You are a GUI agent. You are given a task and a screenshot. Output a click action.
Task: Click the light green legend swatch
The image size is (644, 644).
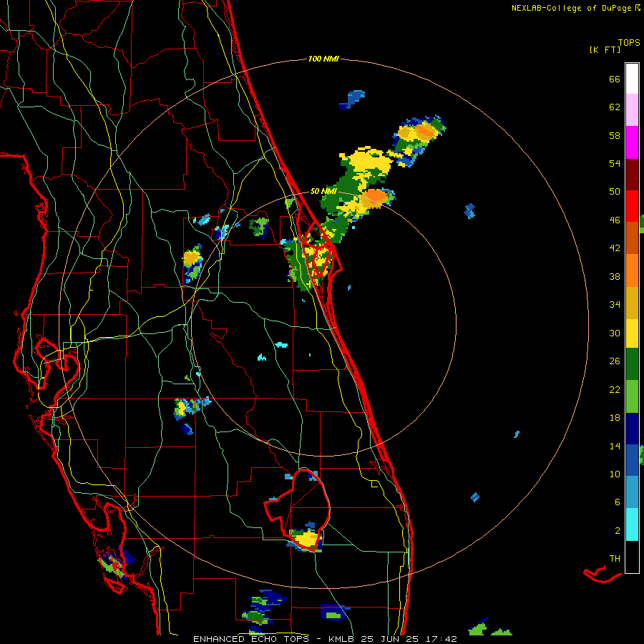pyautogui.click(x=632, y=396)
